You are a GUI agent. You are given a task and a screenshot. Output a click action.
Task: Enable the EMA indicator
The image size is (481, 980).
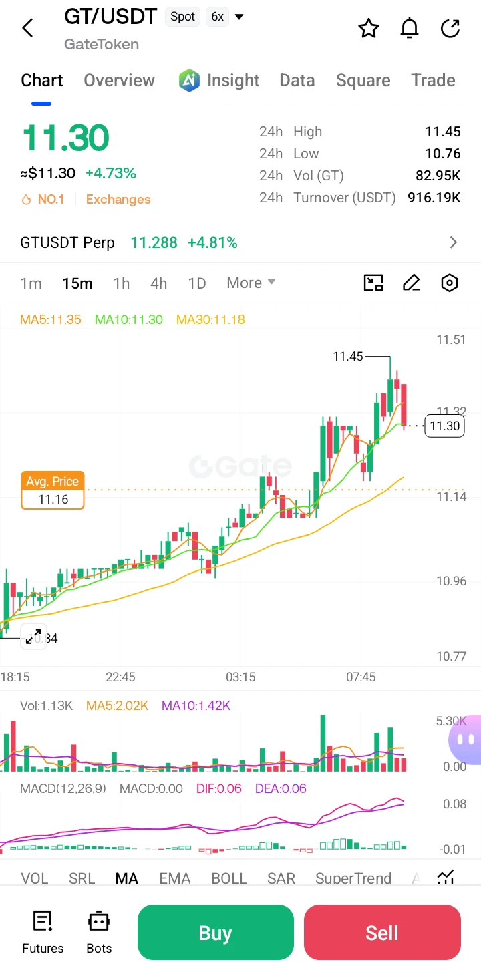click(175, 878)
